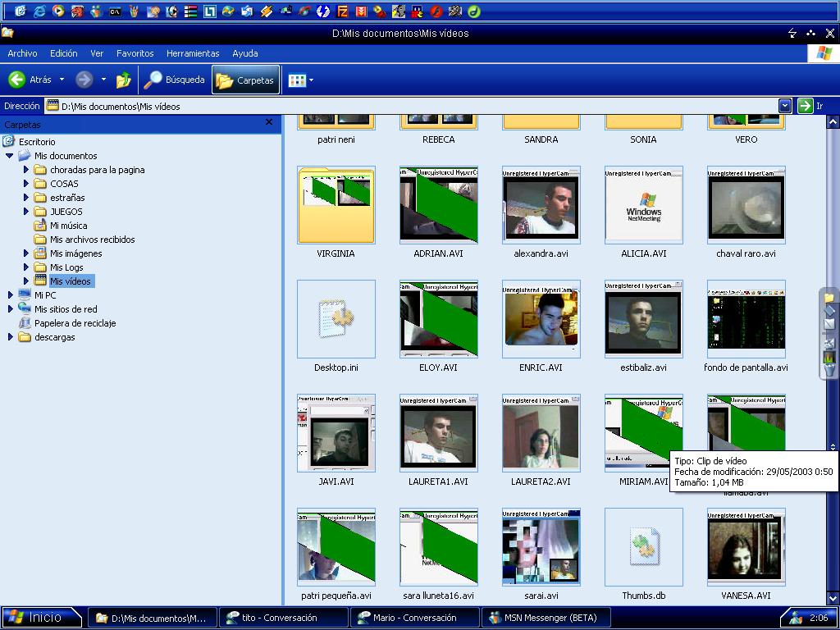Open the address bar dropdown arrow
This screenshot has width=840, height=630.
click(x=785, y=106)
